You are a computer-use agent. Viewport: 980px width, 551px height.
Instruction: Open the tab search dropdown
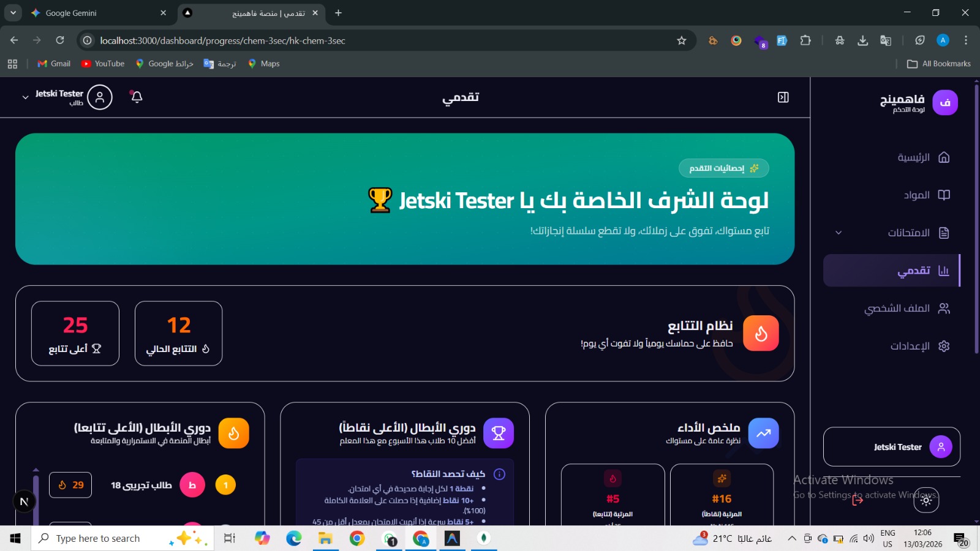[13, 13]
